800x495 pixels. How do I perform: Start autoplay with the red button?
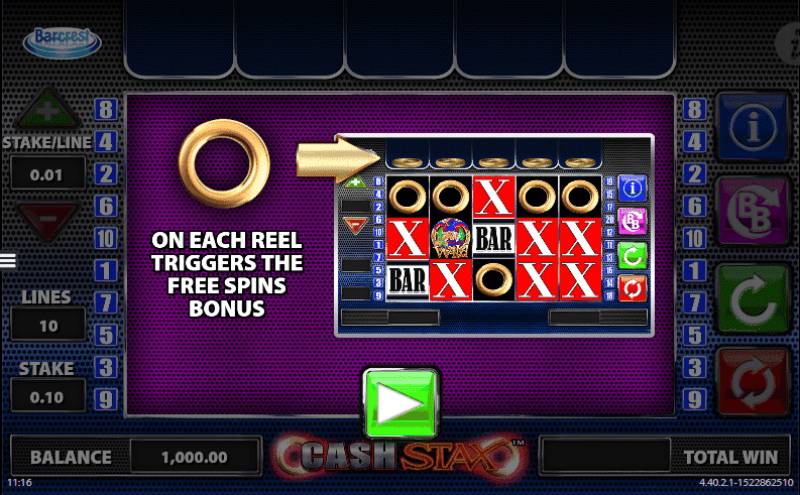pos(753,382)
